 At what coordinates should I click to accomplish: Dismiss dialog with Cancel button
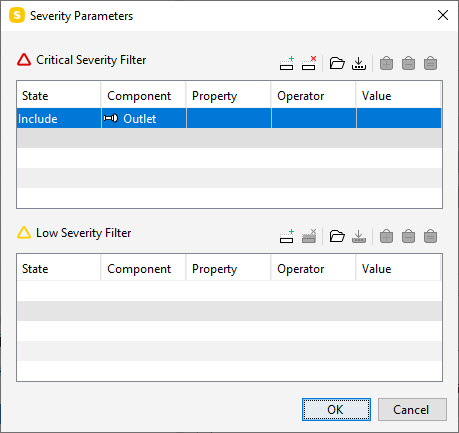412,409
